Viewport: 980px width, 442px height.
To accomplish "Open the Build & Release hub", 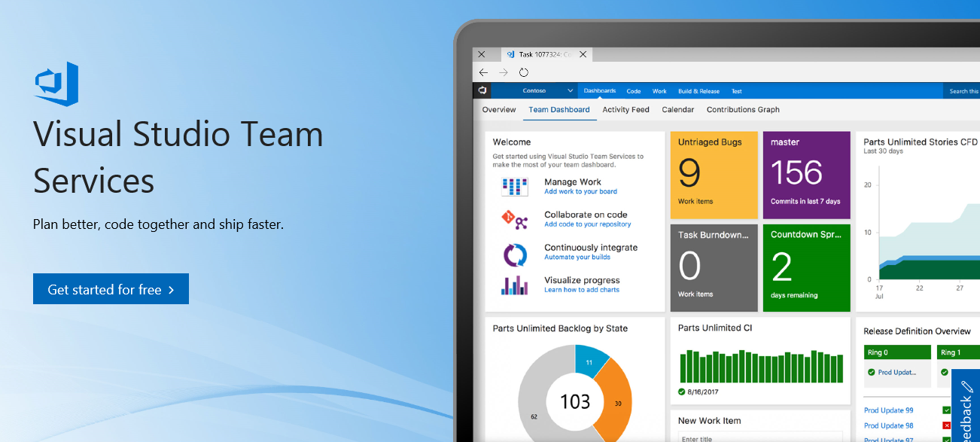I will tap(698, 91).
